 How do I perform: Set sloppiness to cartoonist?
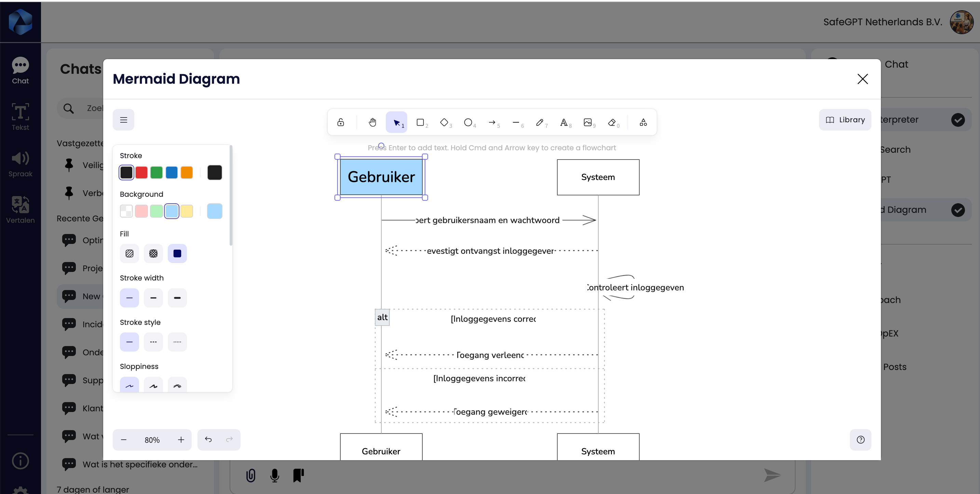[x=177, y=385]
